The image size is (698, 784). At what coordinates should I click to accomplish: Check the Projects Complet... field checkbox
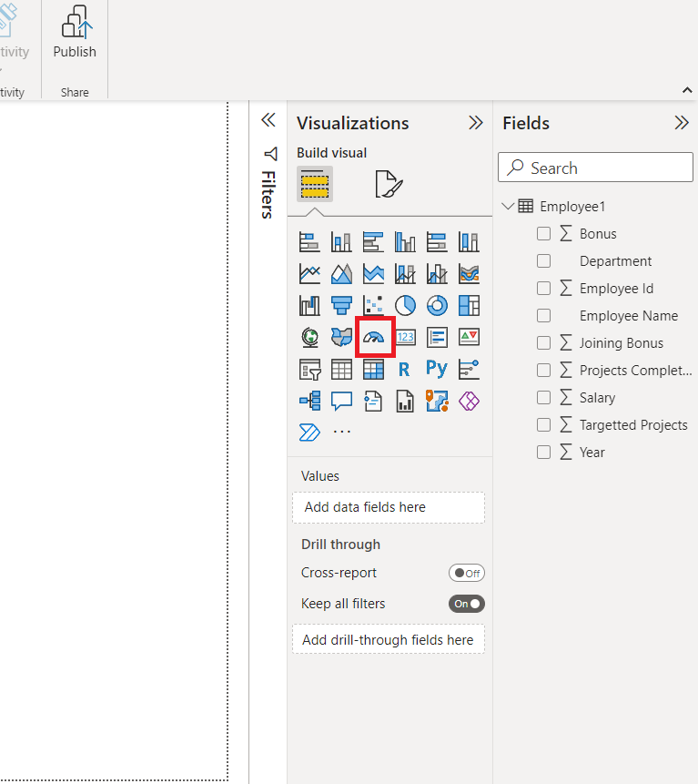[x=543, y=370]
